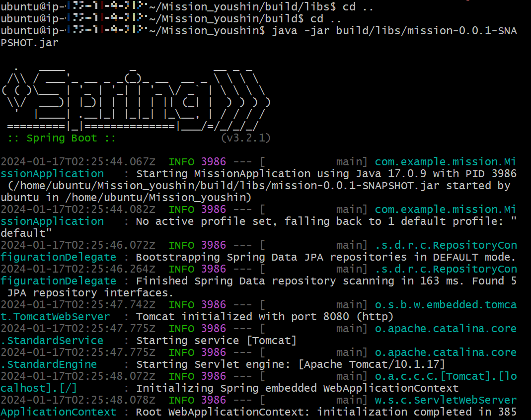Click the timestamp '2024-01-17T02:25:48.078Z'
Image resolution: width=531 pixels, height=420 pixels.
coord(78,400)
